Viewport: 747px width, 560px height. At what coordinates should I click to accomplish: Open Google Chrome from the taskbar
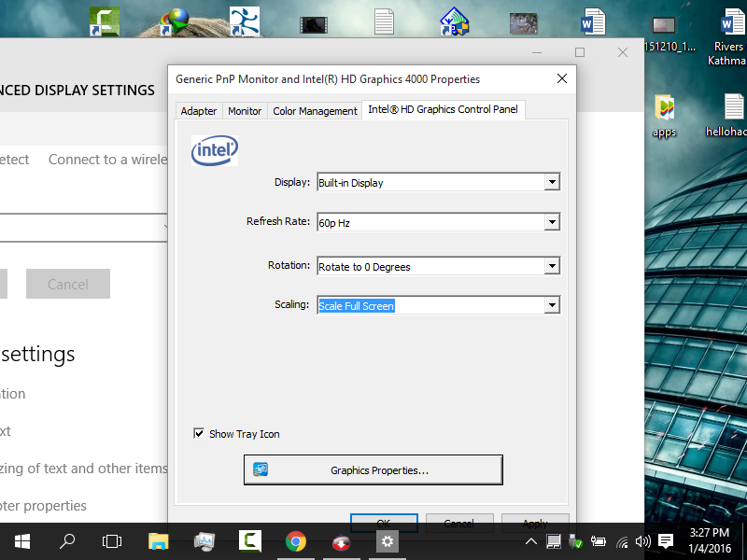pyautogui.click(x=296, y=540)
